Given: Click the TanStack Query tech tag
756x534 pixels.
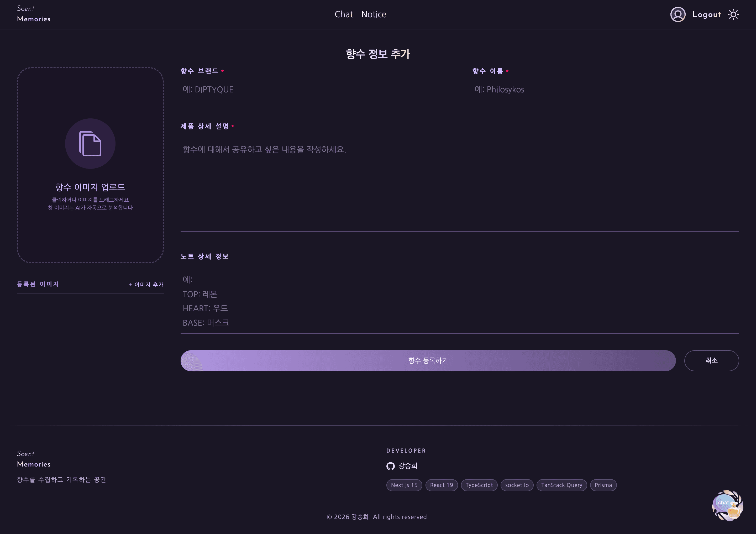Looking at the screenshot, I should 561,485.
